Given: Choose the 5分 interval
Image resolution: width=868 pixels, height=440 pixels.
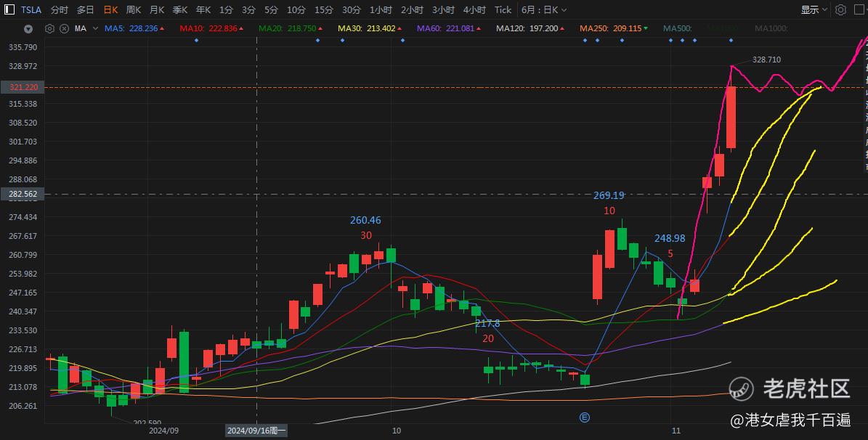Looking at the screenshot, I should [x=271, y=10].
